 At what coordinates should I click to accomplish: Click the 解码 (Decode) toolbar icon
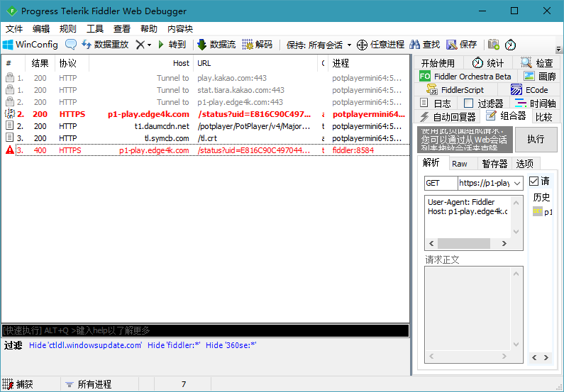pos(248,45)
